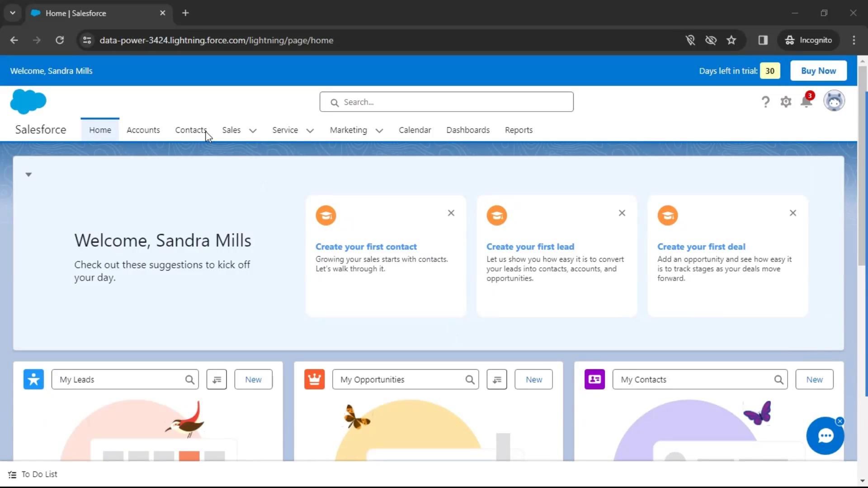The width and height of the screenshot is (868, 488).
Task: Open the chat bubble widget
Action: [x=825, y=436]
